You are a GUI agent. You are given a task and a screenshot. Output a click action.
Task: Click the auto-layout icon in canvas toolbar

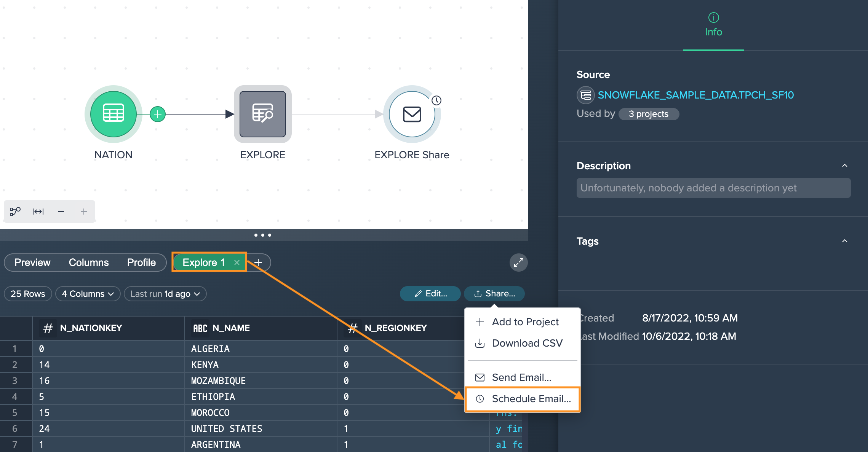[15, 212]
